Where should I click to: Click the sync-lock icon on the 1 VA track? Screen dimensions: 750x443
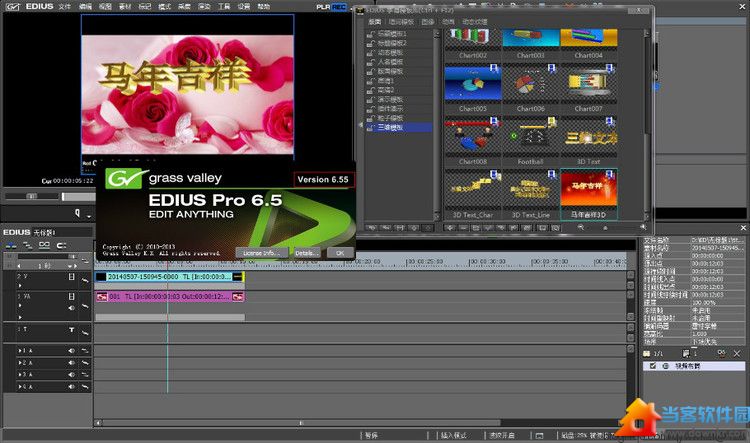pyautogui.click(x=85, y=306)
